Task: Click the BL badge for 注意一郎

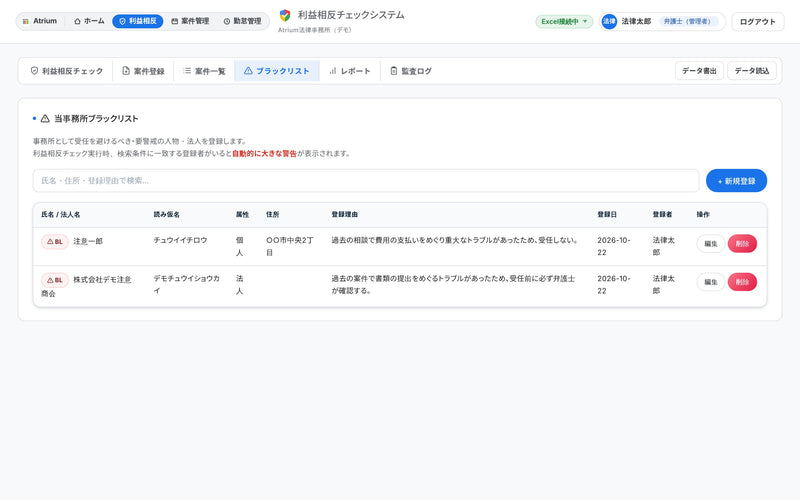Action: pyautogui.click(x=55, y=242)
